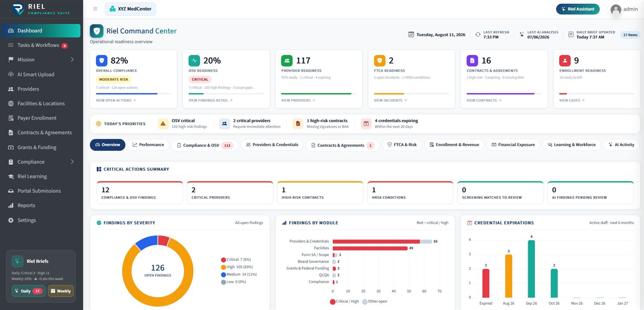Screen dimensions: 644x310
Task: Click the calendar icon beside the date
Action: coord(411,35)
